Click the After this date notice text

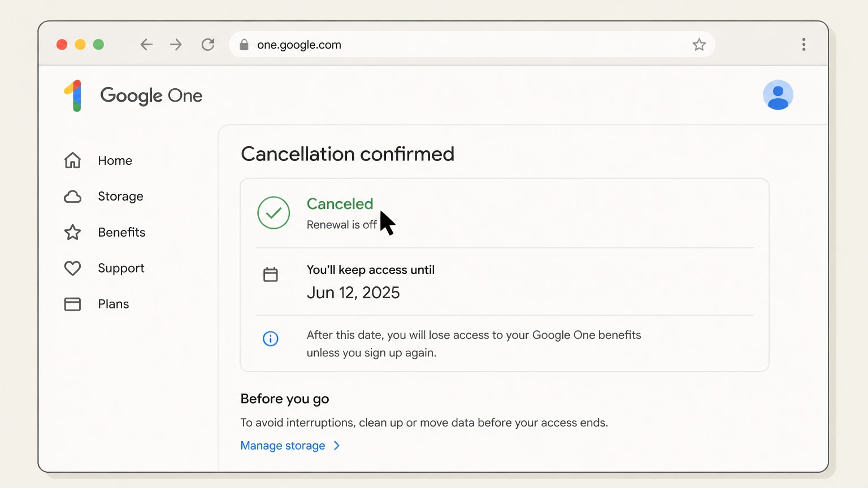coord(474,344)
